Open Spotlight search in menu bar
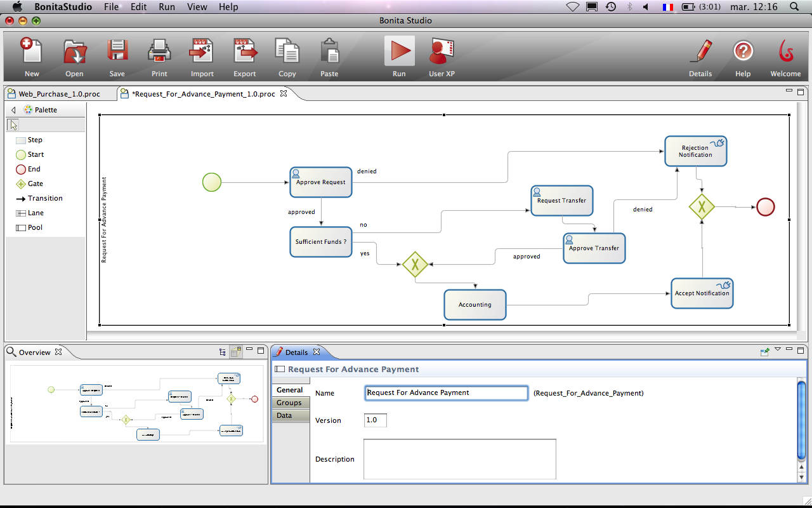 (x=794, y=7)
